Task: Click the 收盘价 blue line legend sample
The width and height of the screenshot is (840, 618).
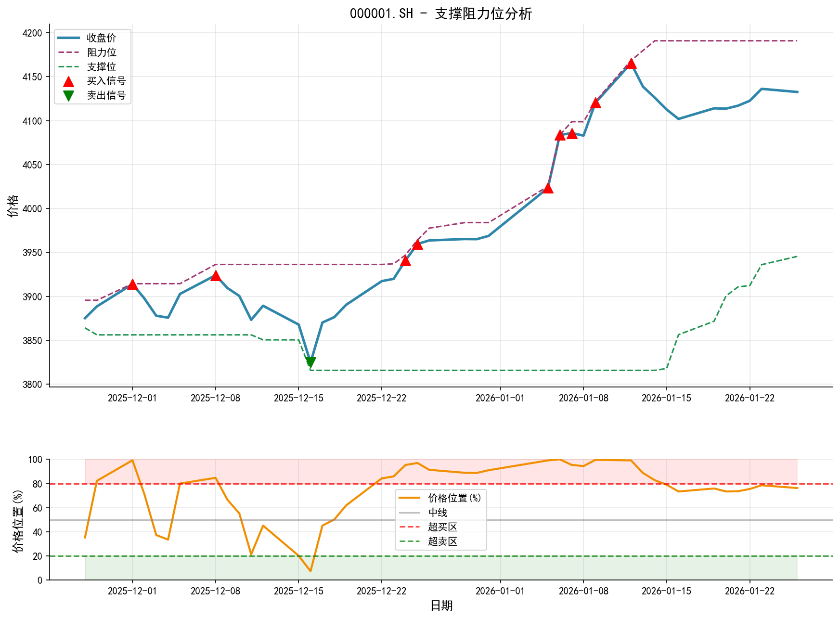Action: [x=69, y=38]
